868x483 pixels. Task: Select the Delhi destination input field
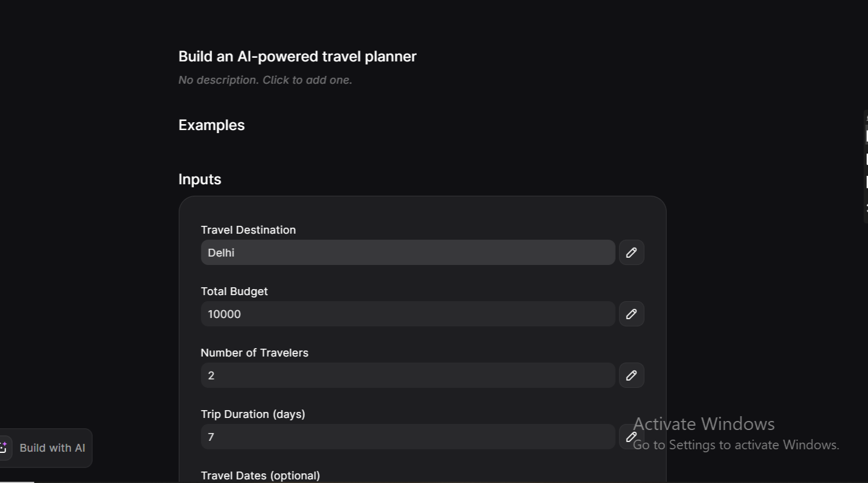(408, 252)
